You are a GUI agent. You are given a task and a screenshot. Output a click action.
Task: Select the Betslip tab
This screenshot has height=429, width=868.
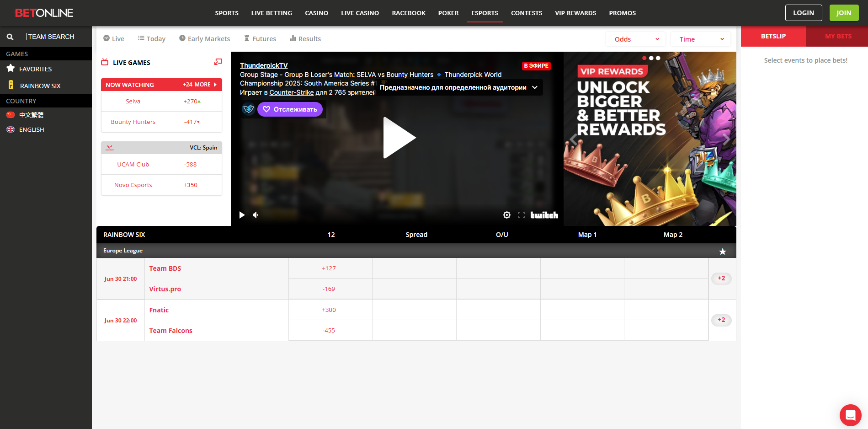tap(773, 36)
